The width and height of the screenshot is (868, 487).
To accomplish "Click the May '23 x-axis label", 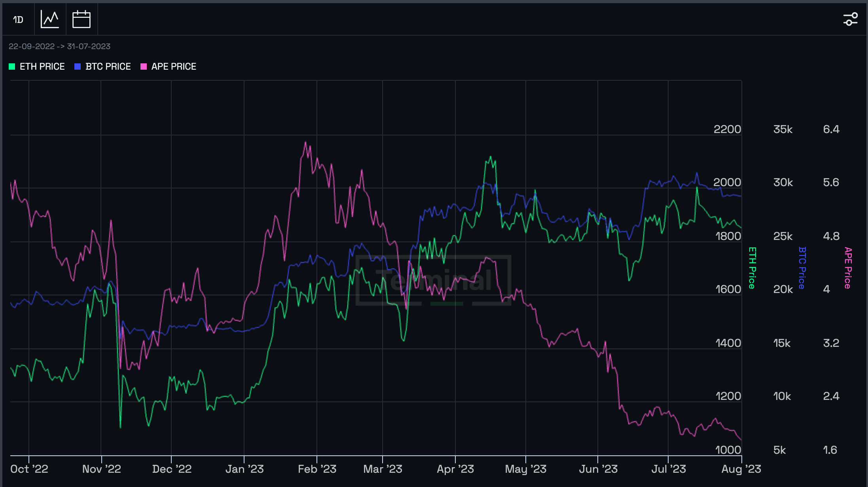I will (x=526, y=469).
